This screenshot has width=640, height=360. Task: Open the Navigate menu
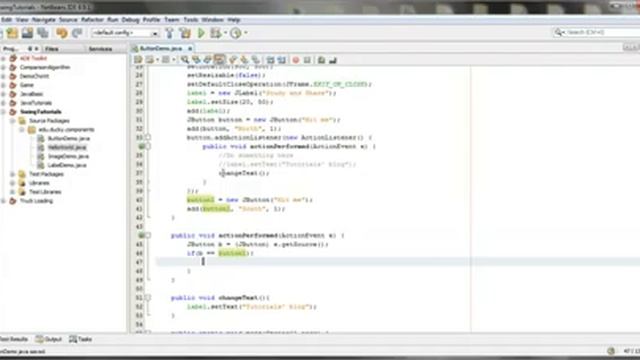[44, 20]
